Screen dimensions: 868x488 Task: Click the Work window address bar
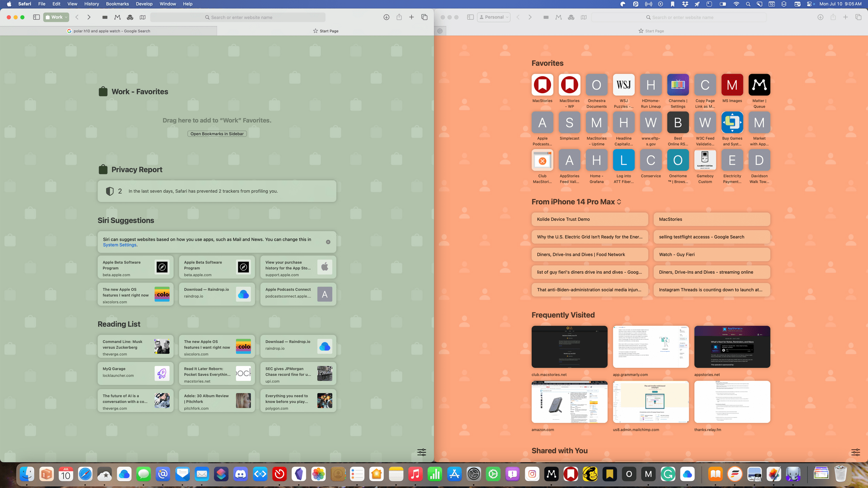(238, 17)
